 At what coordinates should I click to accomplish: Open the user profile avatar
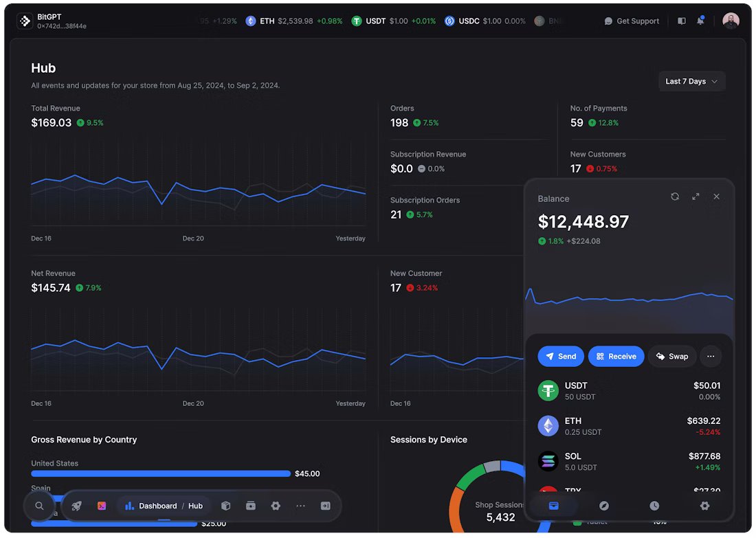[731, 21]
